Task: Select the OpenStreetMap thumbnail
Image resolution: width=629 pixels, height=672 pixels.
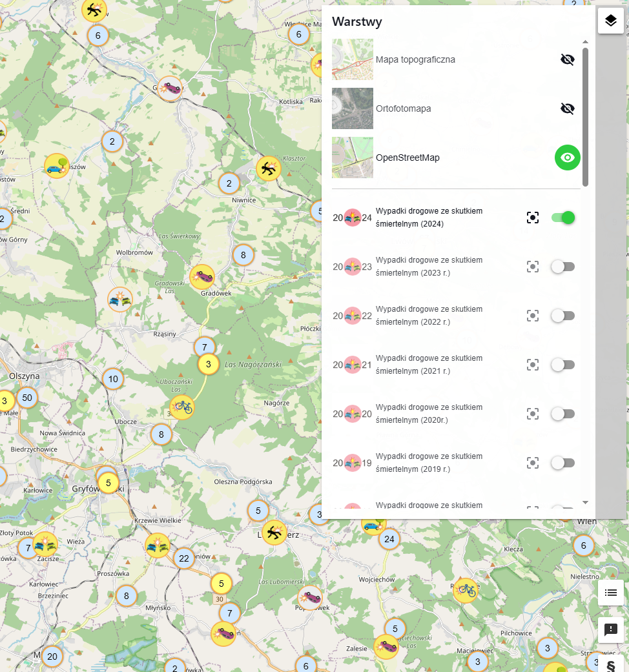Action: tap(353, 158)
